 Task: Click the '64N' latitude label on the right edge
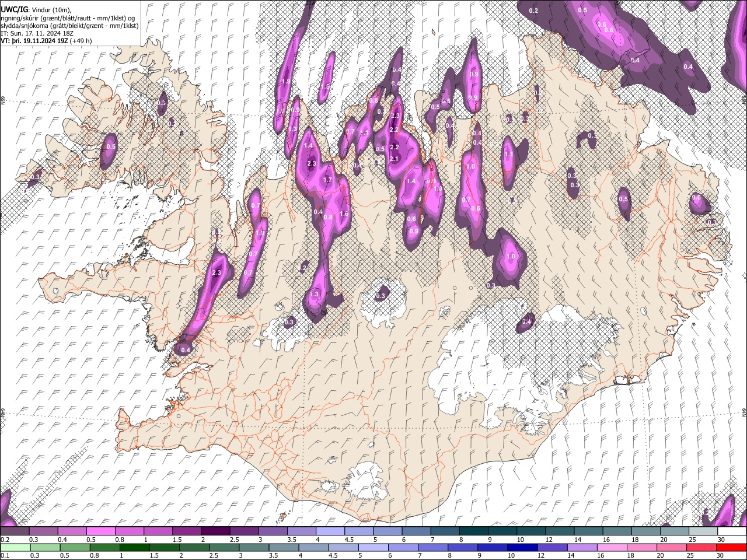pyautogui.click(x=744, y=412)
